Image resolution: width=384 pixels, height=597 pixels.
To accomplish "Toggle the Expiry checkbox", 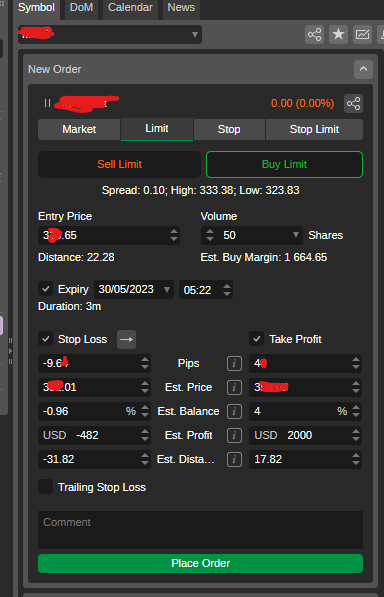I will (x=46, y=289).
